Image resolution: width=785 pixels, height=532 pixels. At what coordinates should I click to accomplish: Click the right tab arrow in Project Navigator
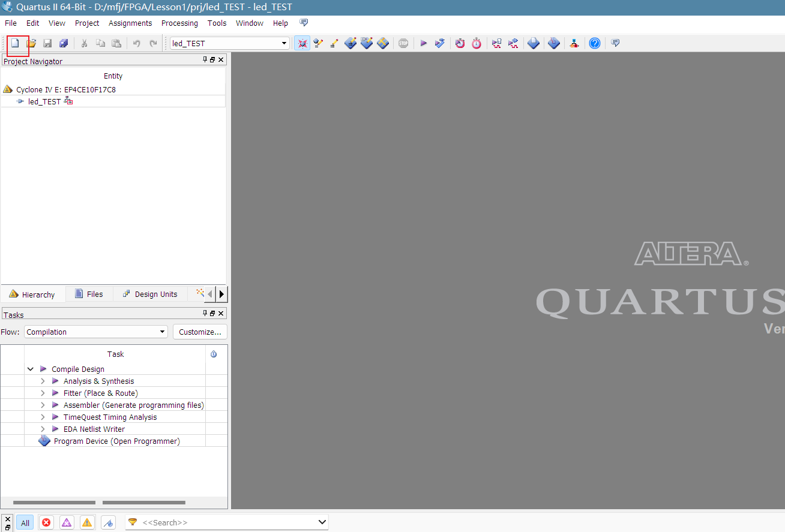click(x=221, y=294)
